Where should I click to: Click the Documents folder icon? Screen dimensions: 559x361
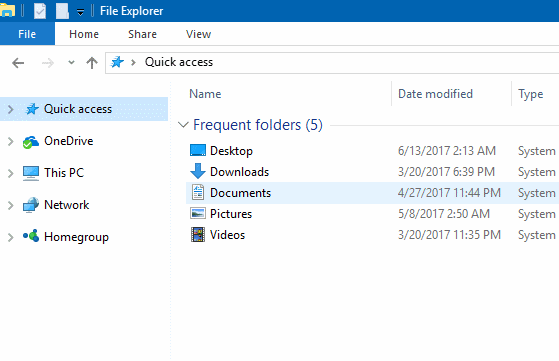tap(198, 192)
